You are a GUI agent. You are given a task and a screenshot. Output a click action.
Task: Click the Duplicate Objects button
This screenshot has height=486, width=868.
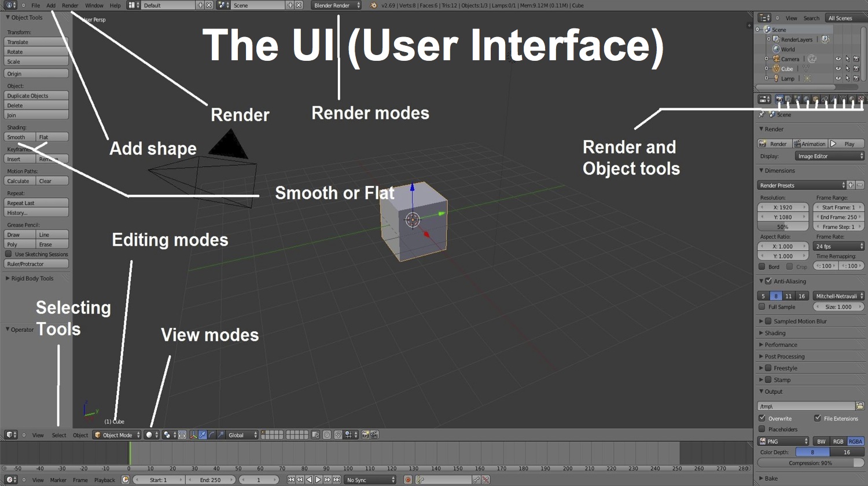[x=36, y=96]
